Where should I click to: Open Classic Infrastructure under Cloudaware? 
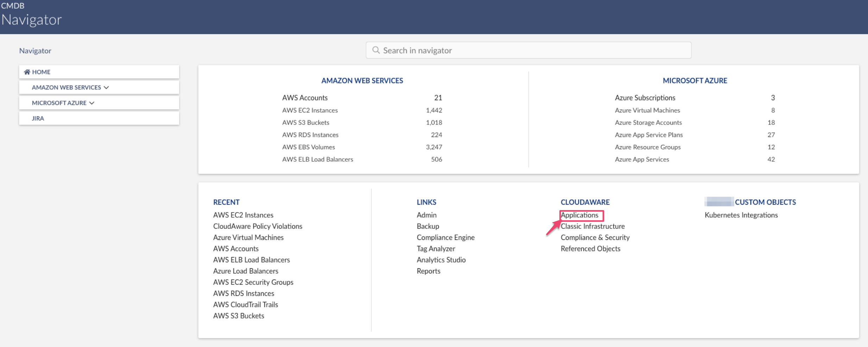click(x=593, y=226)
